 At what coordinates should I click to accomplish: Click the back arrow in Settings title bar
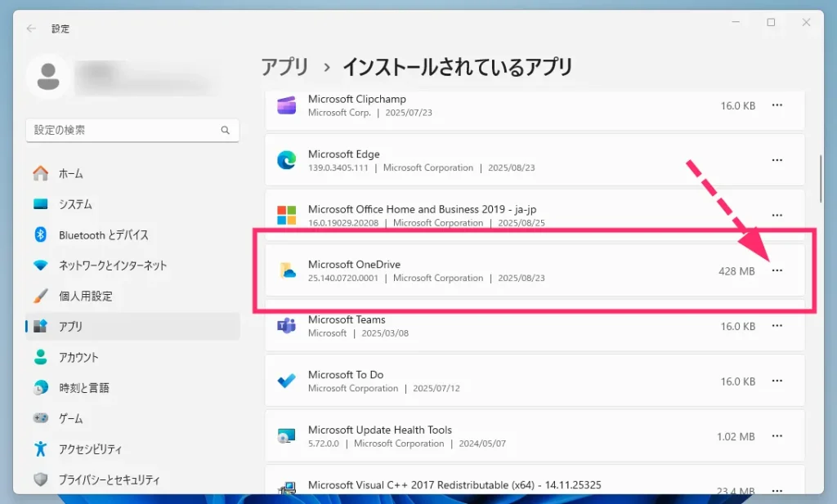pyautogui.click(x=31, y=29)
